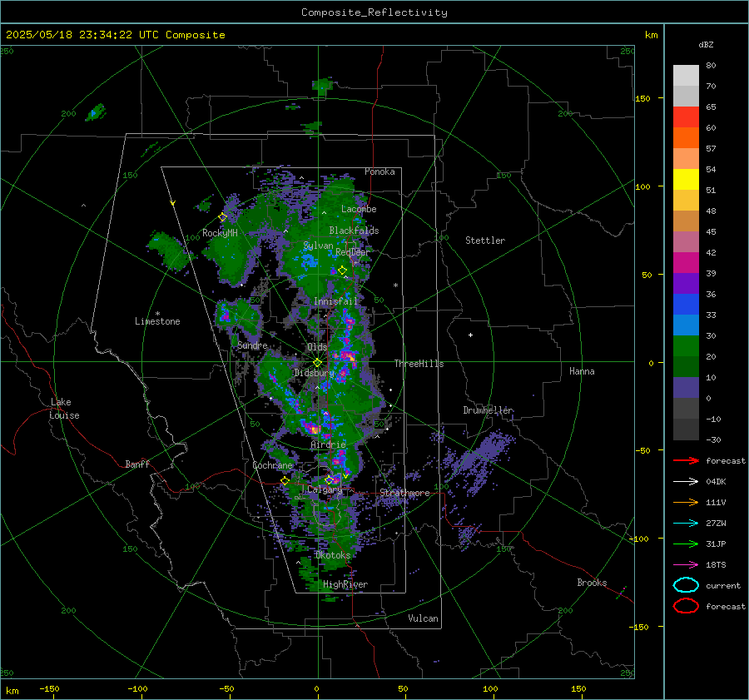This screenshot has height=700, width=749.
Task: Click the Vulcan town label
Action: (x=423, y=618)
